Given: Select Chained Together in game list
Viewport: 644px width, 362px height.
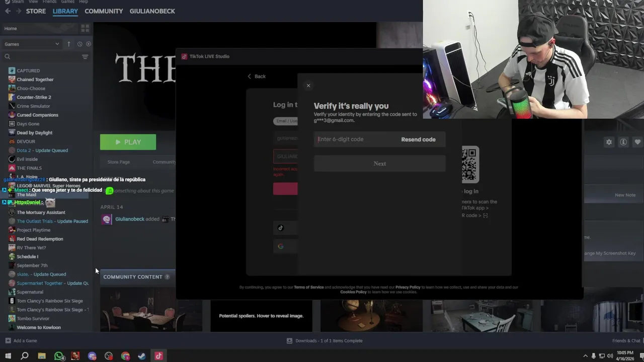Looking at the screenshot, I should 35,79.
